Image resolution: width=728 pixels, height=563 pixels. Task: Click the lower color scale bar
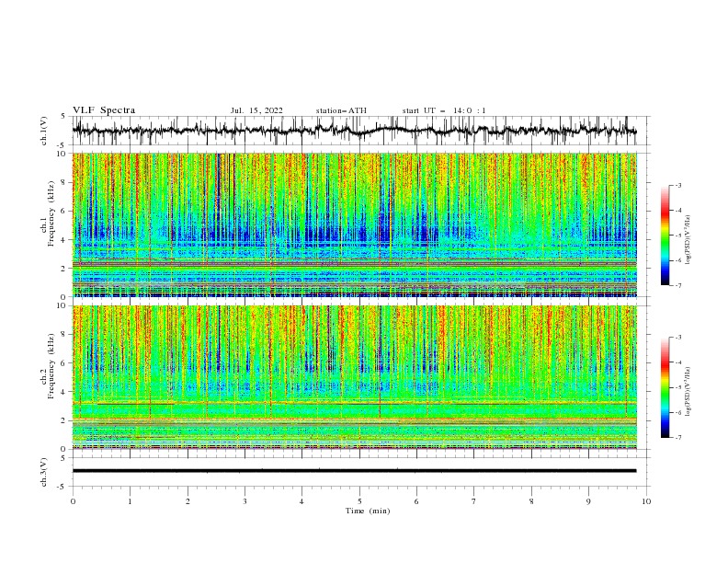coord(665,387)
